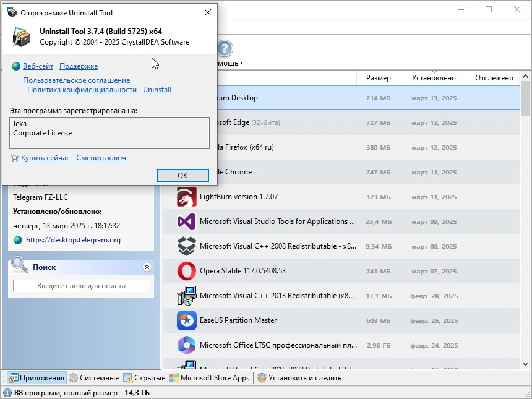Click the Uninstall Tool logo in dialog
532x399 pixels.
(x=22, y=36)
